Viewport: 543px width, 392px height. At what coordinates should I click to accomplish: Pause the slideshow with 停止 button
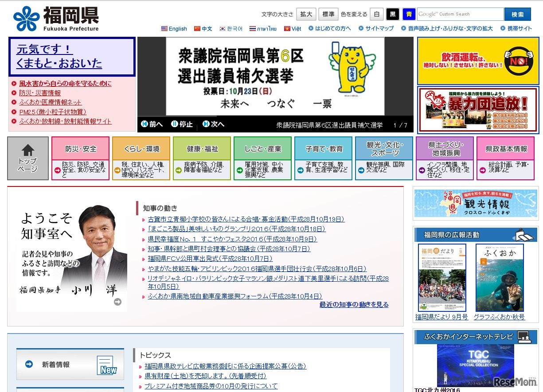[x=182, y=124]
